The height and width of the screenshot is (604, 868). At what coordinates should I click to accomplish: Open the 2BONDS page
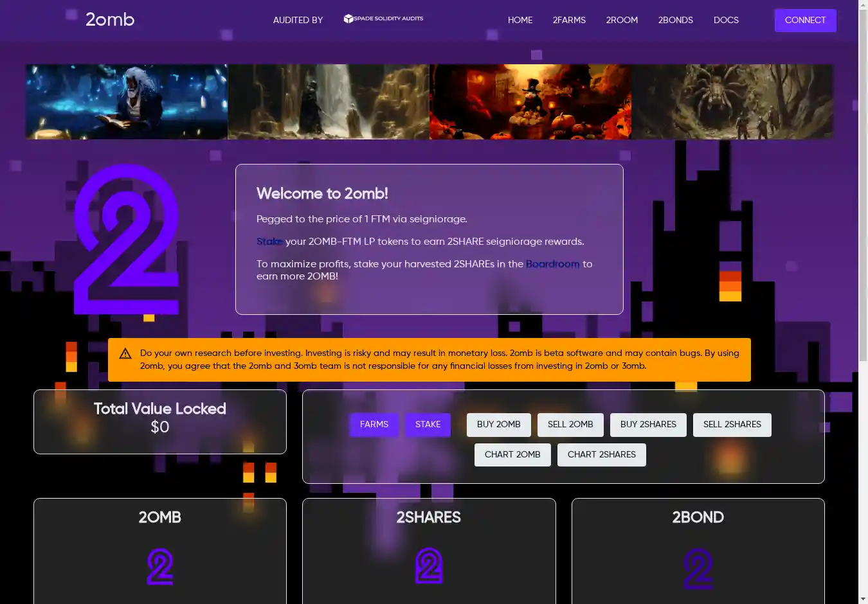[675, 20]
